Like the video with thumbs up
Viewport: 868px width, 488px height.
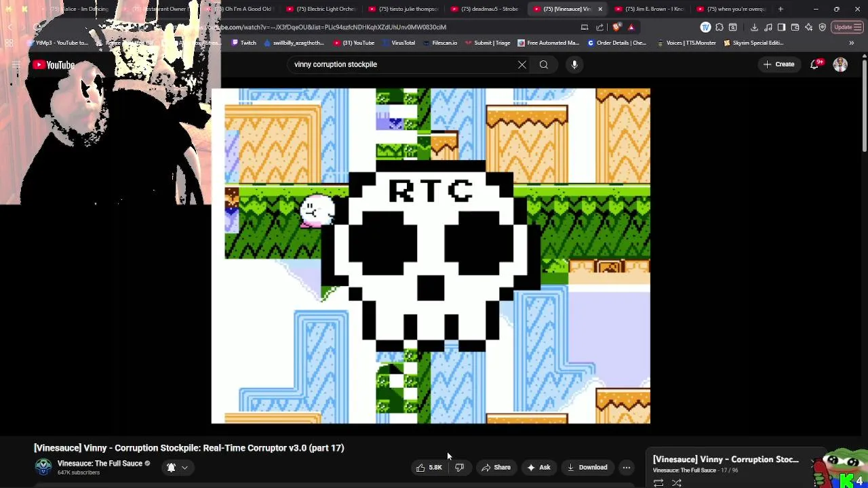coord(429,467)
